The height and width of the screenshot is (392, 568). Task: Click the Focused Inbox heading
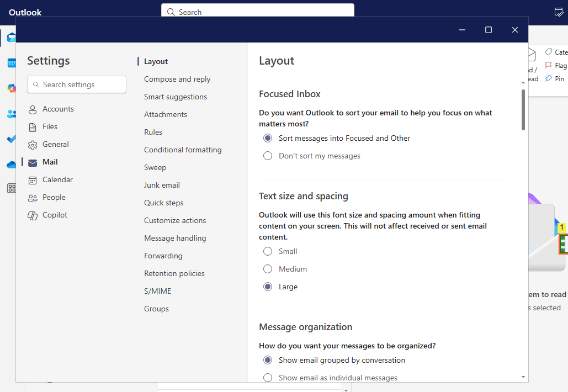pyautogui.click(x=289, y=94)
